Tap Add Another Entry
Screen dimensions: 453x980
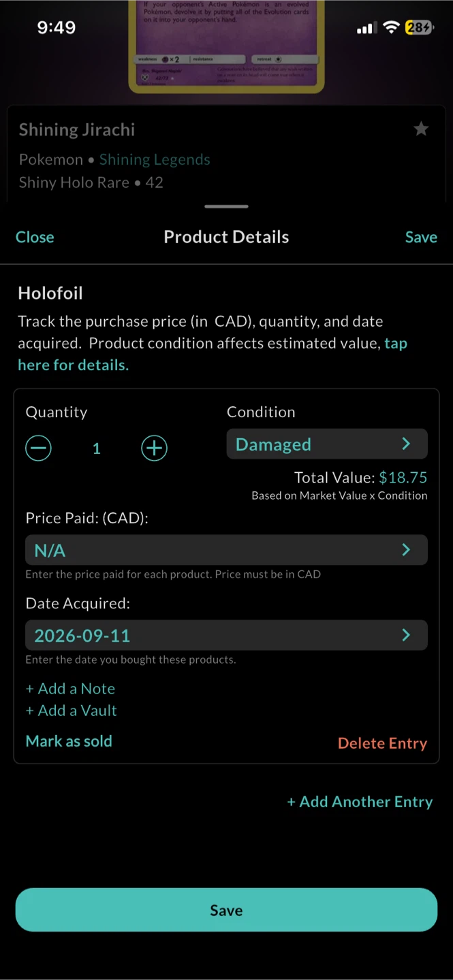(x=360, y=802)
